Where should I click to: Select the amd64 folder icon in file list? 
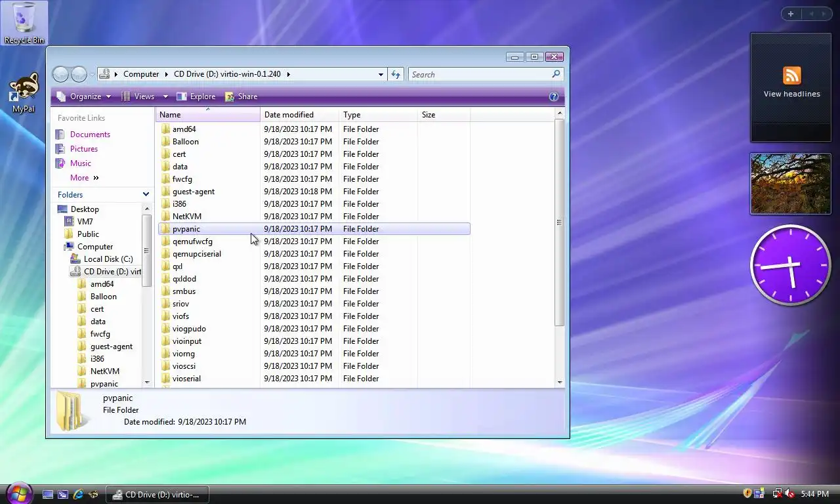[x=165, y=129]
